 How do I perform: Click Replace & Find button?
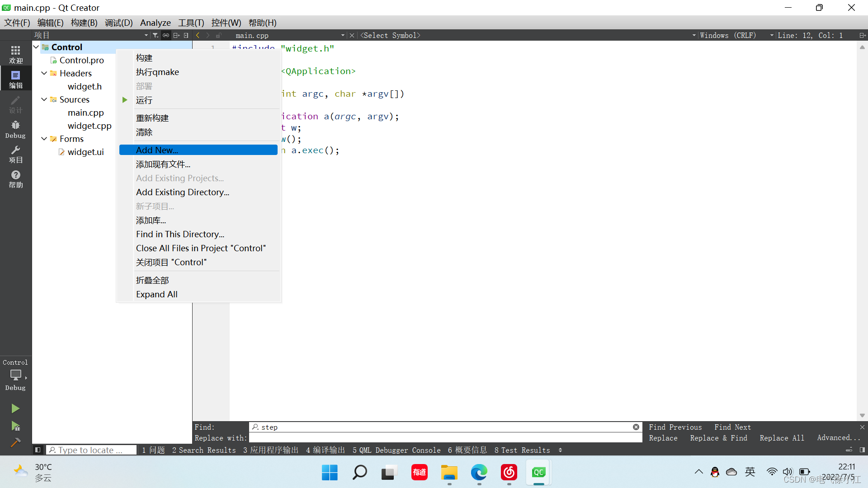point(719,439)
